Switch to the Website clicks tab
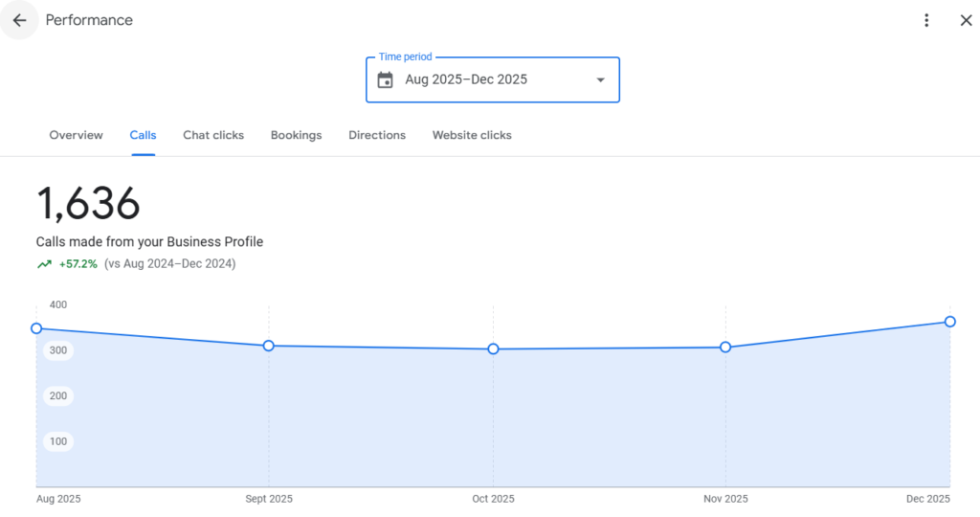Viewport: 980px width, 517px height. click(x=472, y=135)
